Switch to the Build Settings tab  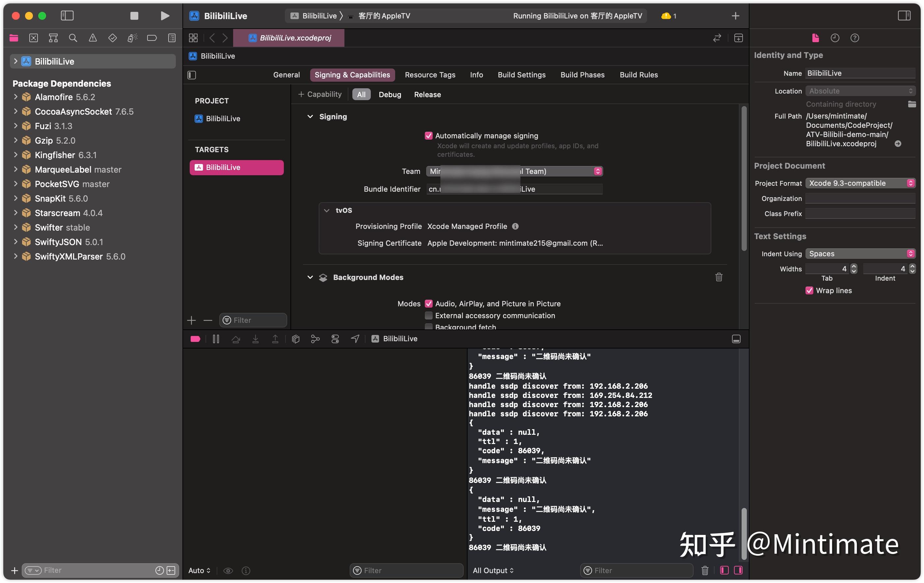pos(521,74)
